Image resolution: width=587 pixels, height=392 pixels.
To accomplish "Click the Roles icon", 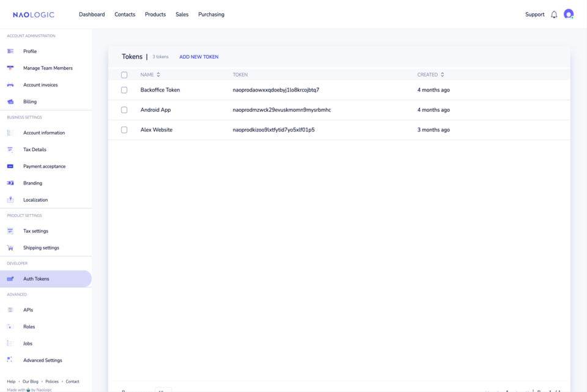I will 10,327.
